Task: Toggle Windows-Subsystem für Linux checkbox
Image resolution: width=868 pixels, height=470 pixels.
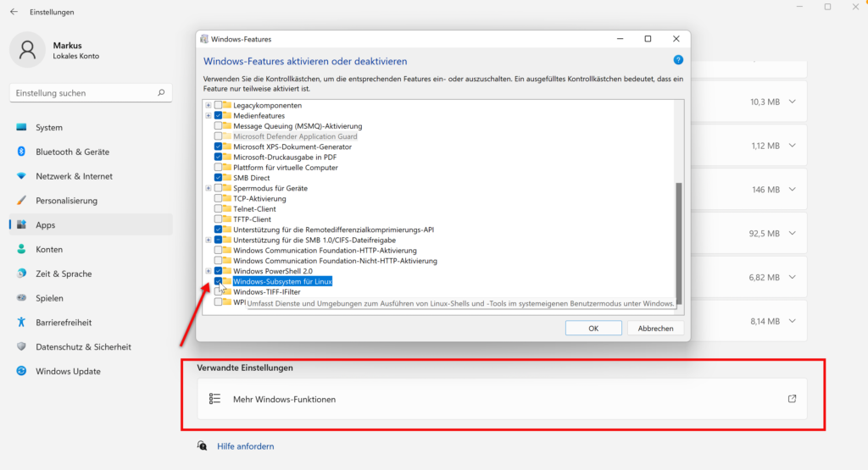Action: (x=218, y=281)
